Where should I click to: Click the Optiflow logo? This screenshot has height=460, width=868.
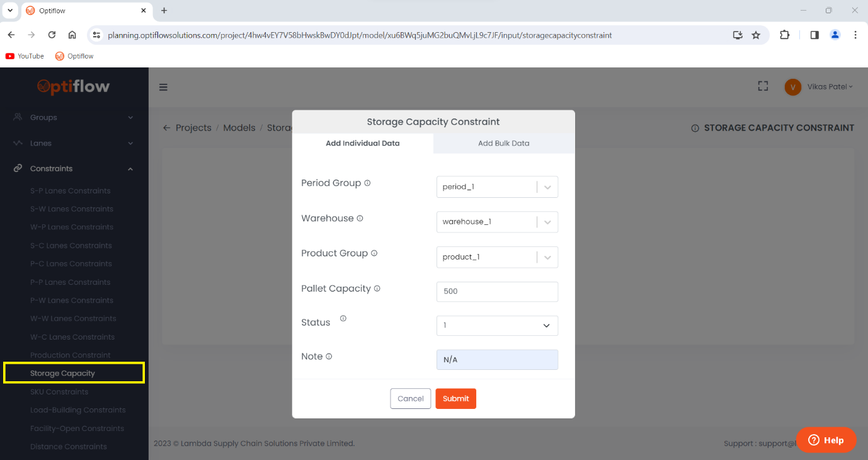[74, 86]
